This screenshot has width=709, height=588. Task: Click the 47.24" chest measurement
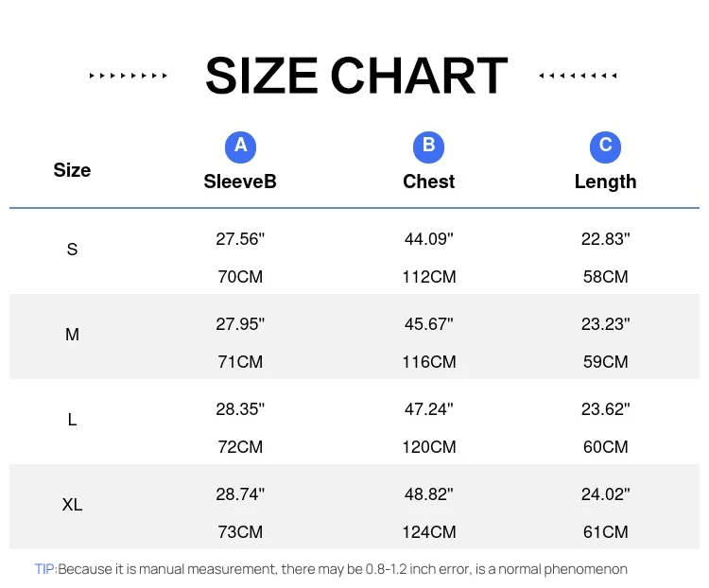click(x=429, y=409)
